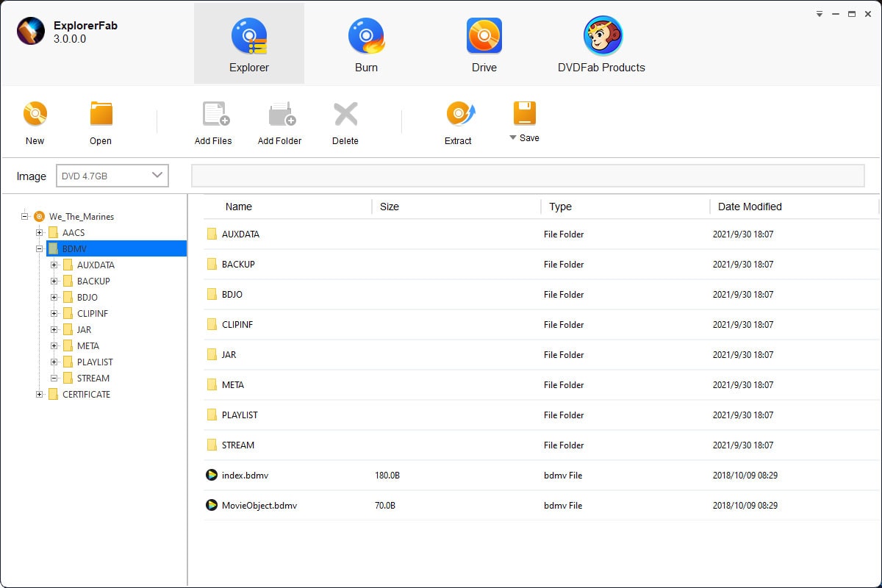Click the New disc icon
882x588 pixels.
[x=35, y=115]
